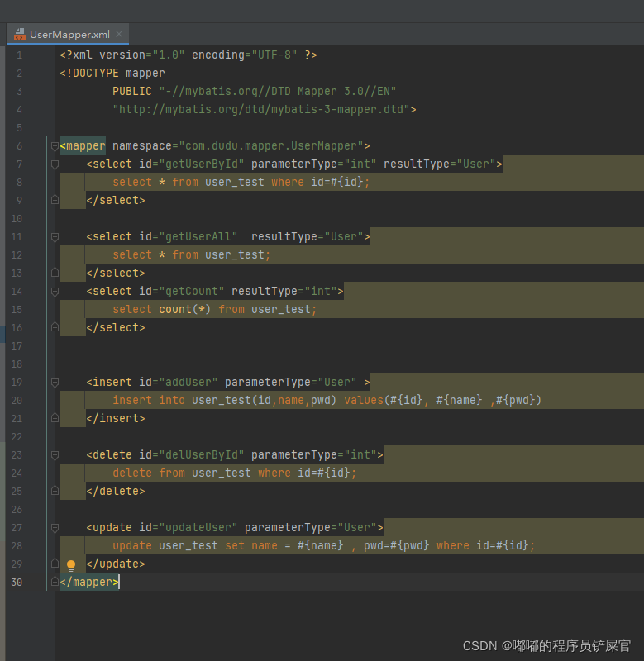Click the closing </delete> tag
The width and height of the screenshot is (644, 661).
(116, 492)
